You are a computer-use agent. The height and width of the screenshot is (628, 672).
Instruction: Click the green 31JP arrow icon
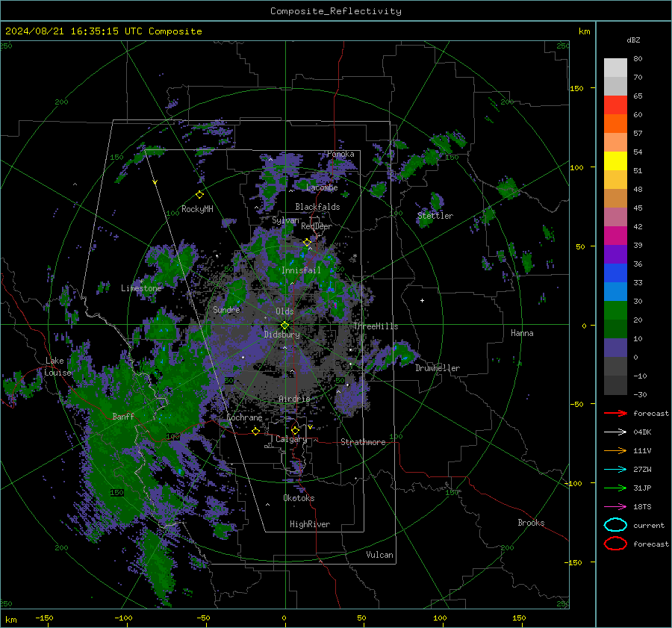615,488
